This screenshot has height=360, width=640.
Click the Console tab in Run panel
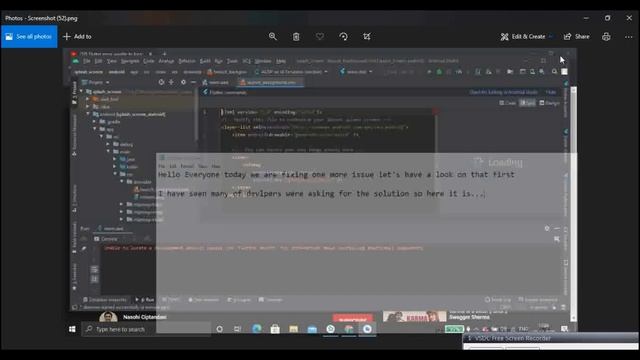click(106, 239)
